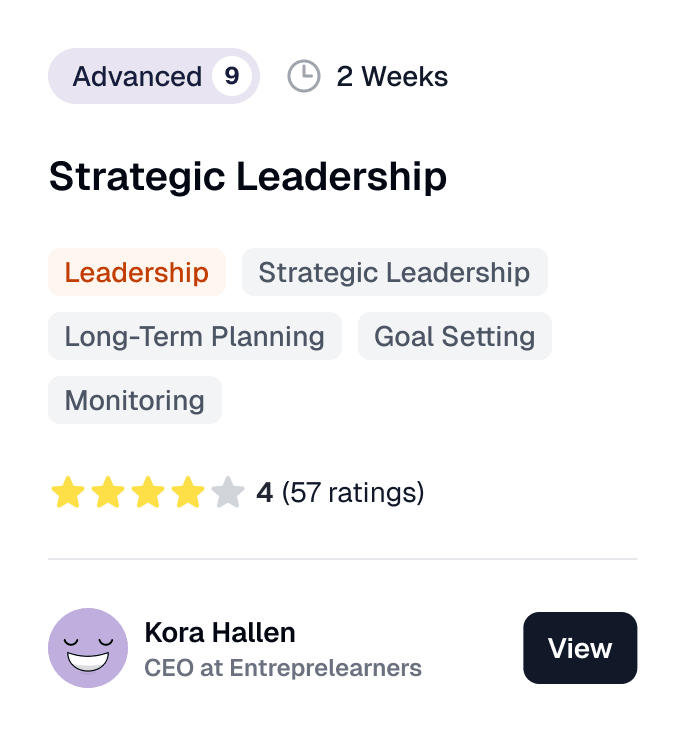Click the first rating star

click(68, 493)
